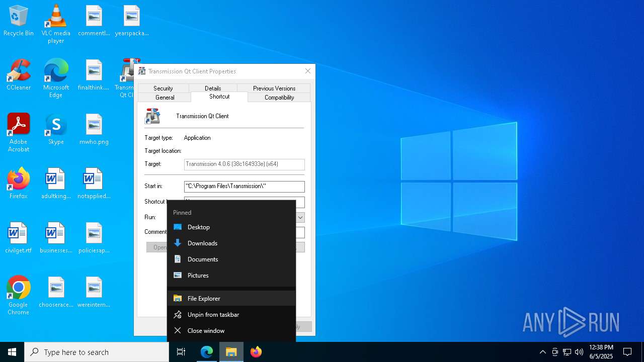The image size is (644, 362).
Task: Open pinned Desktop from jump list
Action: 231,227
